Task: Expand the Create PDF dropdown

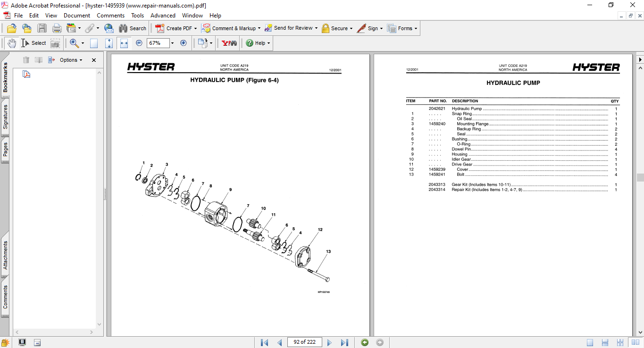Action: (195, 28)
